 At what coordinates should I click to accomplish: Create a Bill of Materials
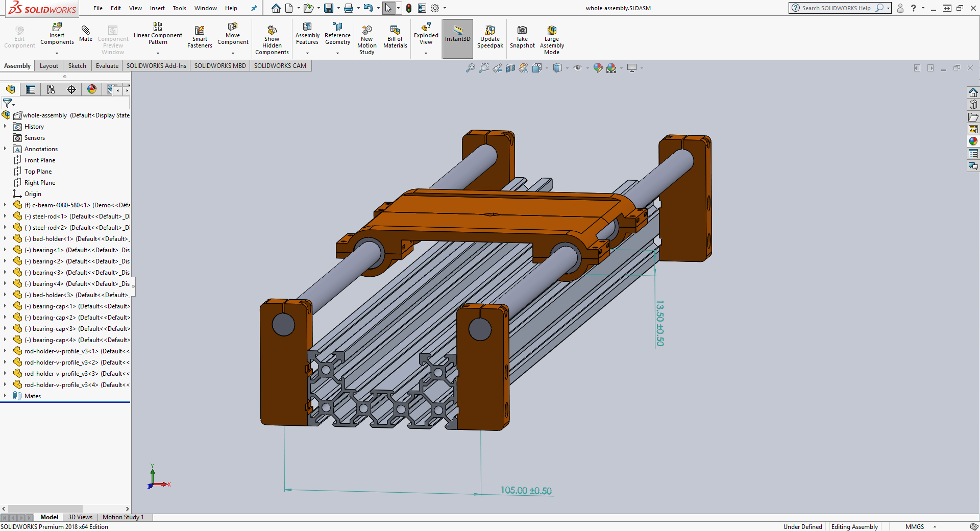point(395,37)
